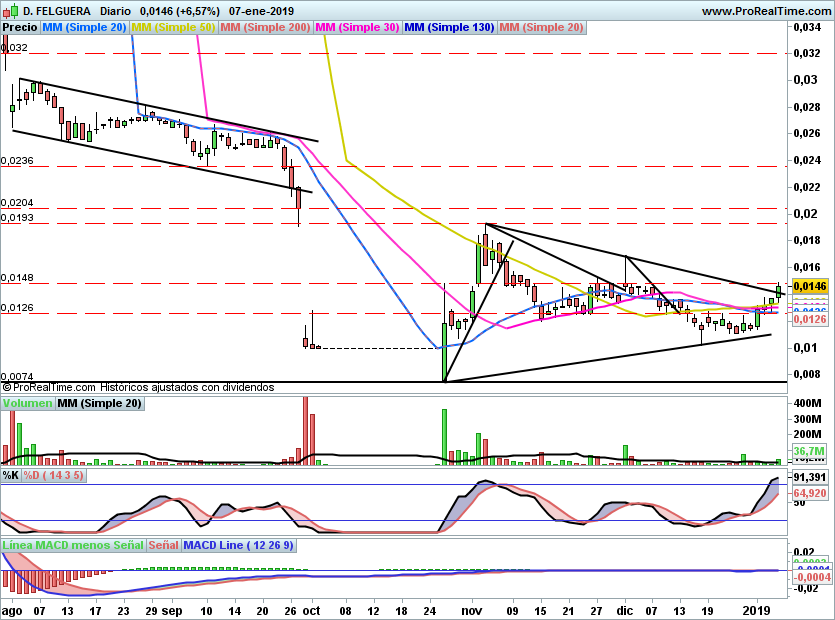Click the Diario timeframe label

(115, 11)
